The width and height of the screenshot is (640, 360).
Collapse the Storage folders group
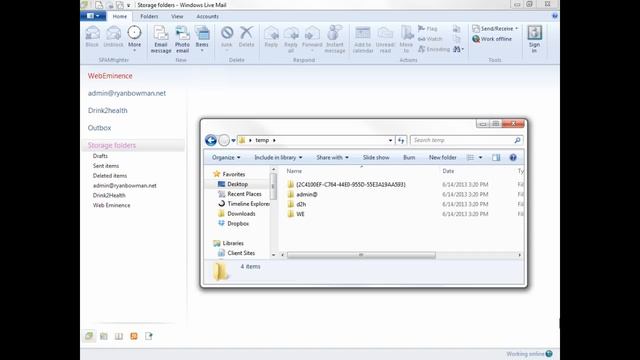112,145
